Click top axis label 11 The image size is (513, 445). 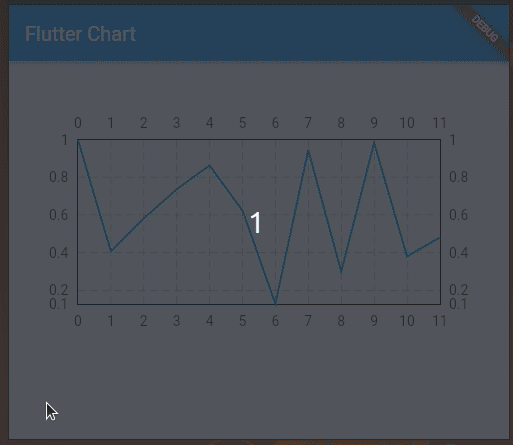click(439, 123)
